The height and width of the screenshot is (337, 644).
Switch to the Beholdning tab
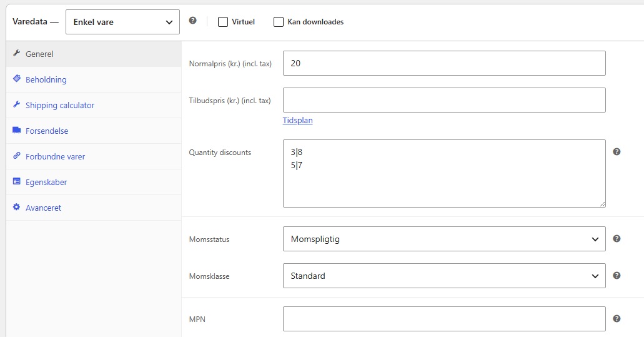pos(94,79)
